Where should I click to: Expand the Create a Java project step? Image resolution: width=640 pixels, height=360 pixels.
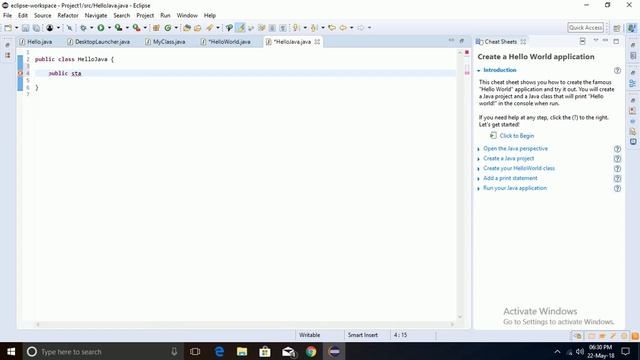(479, 159)
